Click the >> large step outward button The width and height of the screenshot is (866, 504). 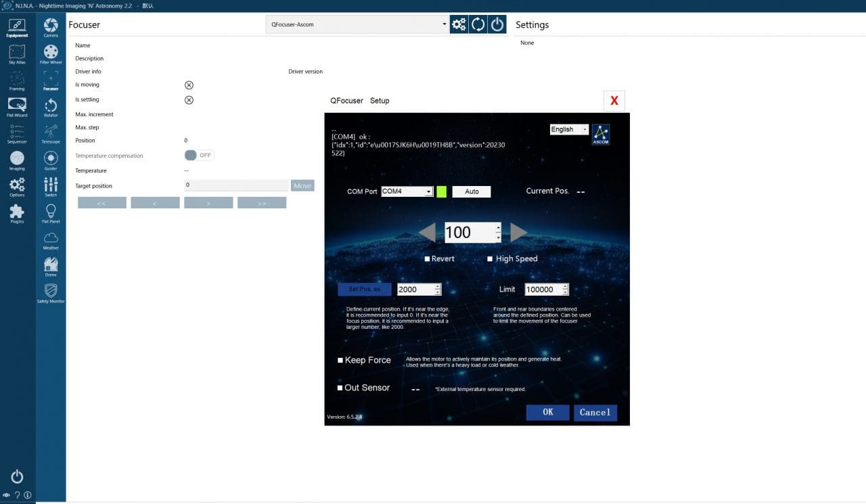tap(262, 202)
